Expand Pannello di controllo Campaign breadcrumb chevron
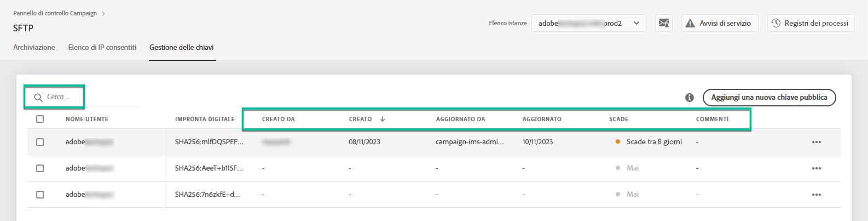The width and height of the screenshot is (868, 221). coord(103,13)
